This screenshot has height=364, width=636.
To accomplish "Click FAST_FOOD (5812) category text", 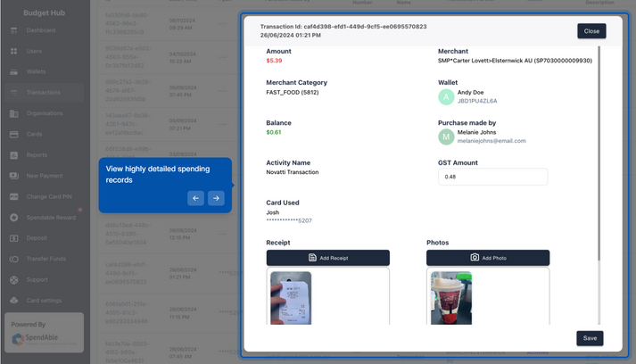I will (293, 93).
